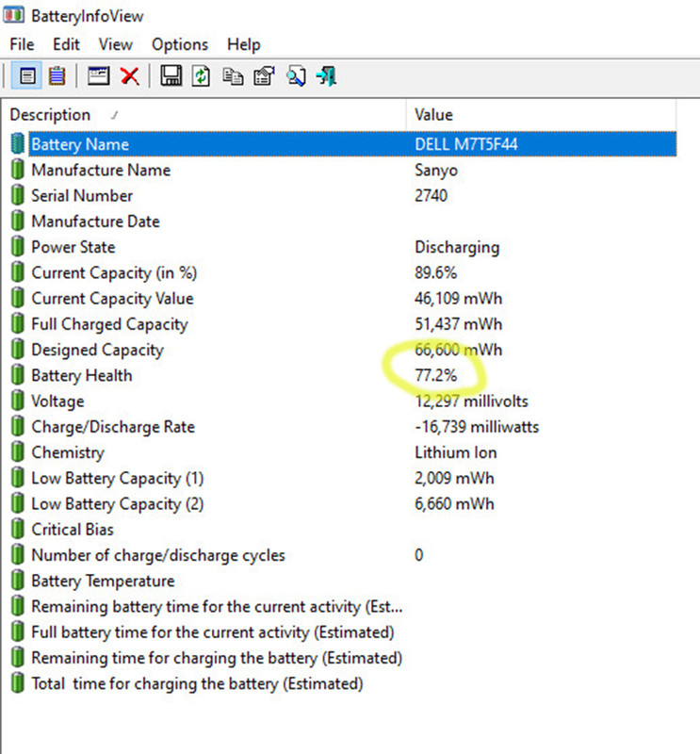This screenshot has height=754, width=700.
Task: Open the View menu
Action: pyautogui.click(x=115, y=44)
